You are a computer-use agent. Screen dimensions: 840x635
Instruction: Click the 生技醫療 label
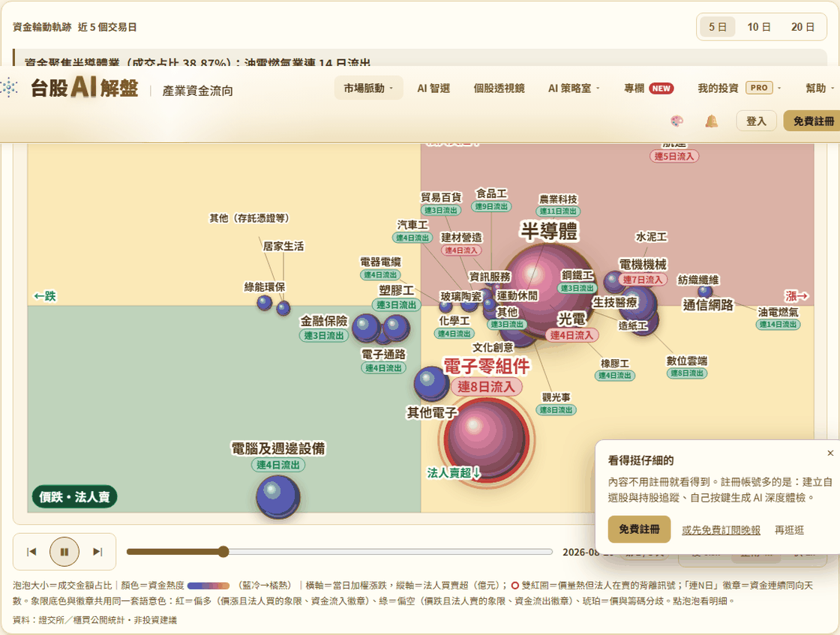point(615,303)
